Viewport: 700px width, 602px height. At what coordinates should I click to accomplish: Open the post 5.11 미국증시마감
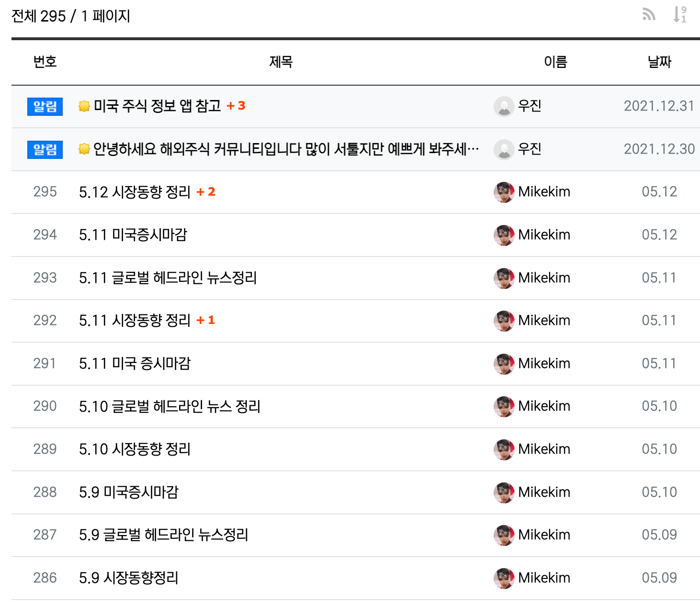click(133, 235)
